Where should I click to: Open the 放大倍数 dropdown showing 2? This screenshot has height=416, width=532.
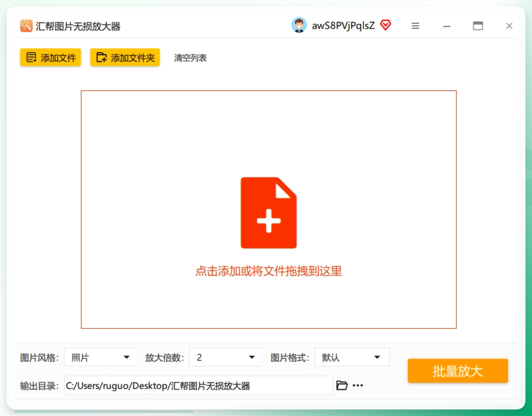coord(225,357)
